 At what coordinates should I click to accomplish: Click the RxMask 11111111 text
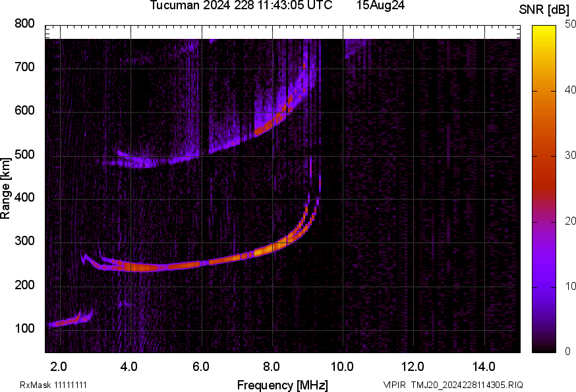click(x=53, y=385)
